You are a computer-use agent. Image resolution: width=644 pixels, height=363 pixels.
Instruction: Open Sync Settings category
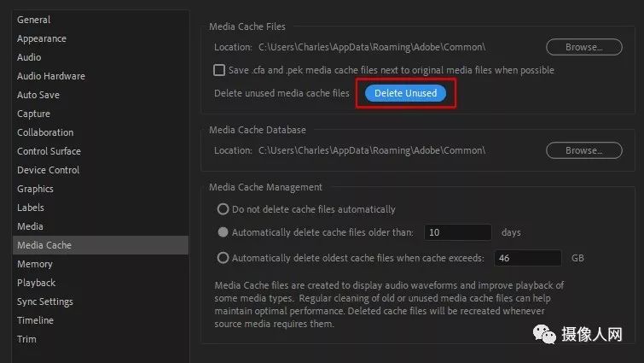(45, 302)
